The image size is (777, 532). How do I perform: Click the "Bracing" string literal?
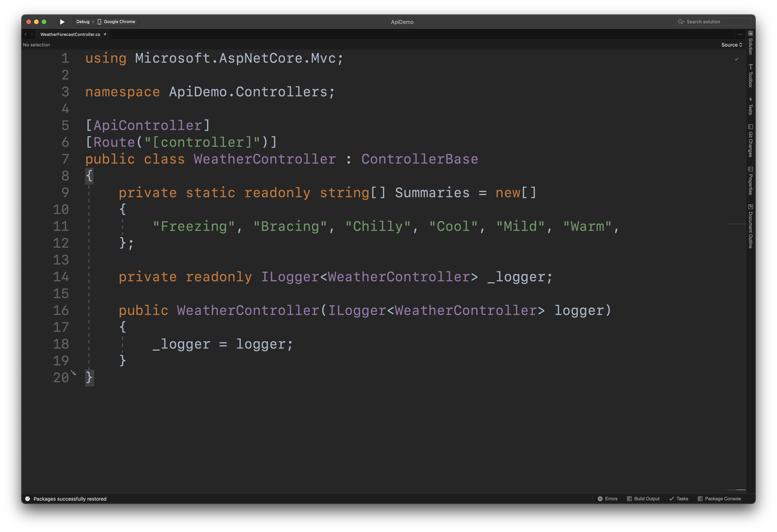pyautogui.click(x=290, y=227)
